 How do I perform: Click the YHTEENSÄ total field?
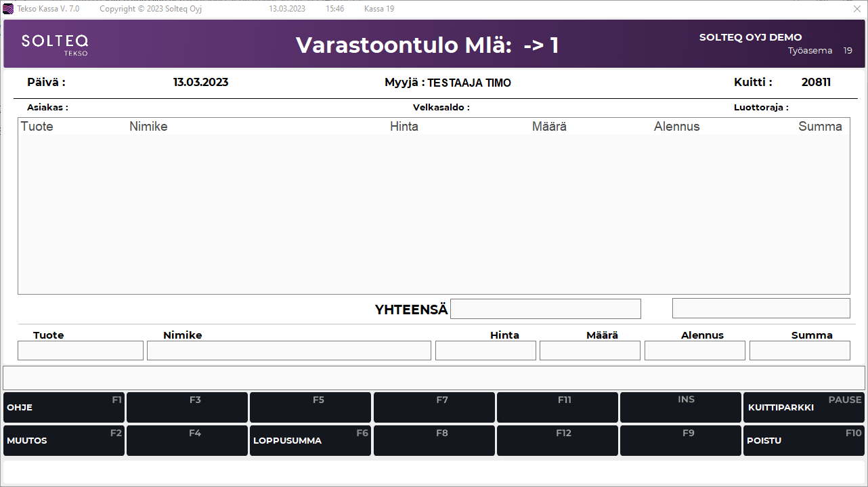click(546, 308)
